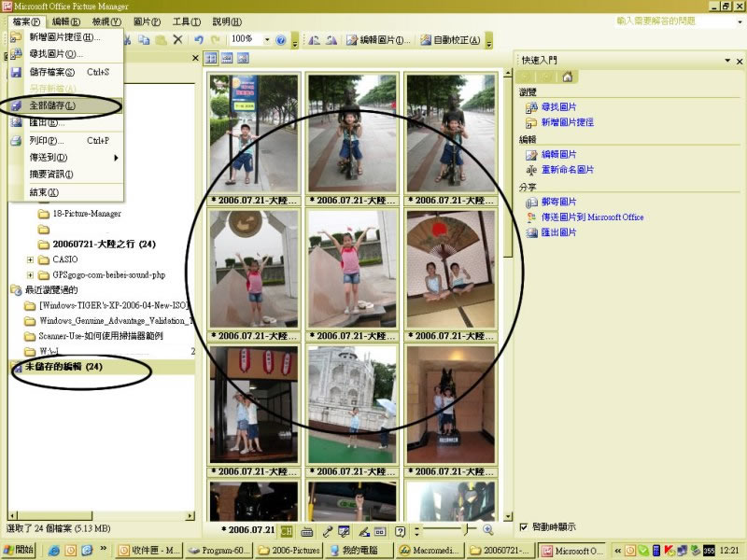Close the picture shortcuts pane
Viewport: 747px width, 560px height.
(195, 58)
